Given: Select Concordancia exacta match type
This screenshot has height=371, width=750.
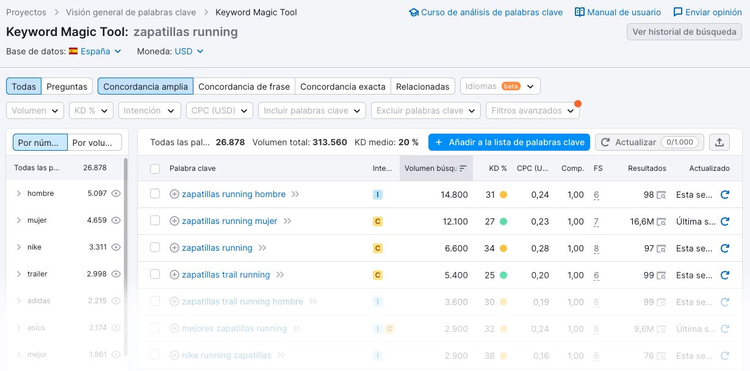Looking at the screenshot, I should 342,87.
